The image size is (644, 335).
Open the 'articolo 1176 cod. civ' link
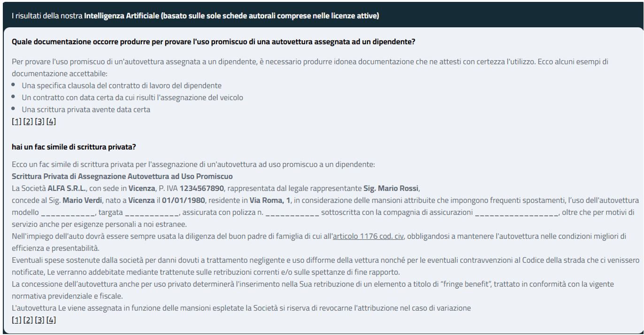[368, 236]
